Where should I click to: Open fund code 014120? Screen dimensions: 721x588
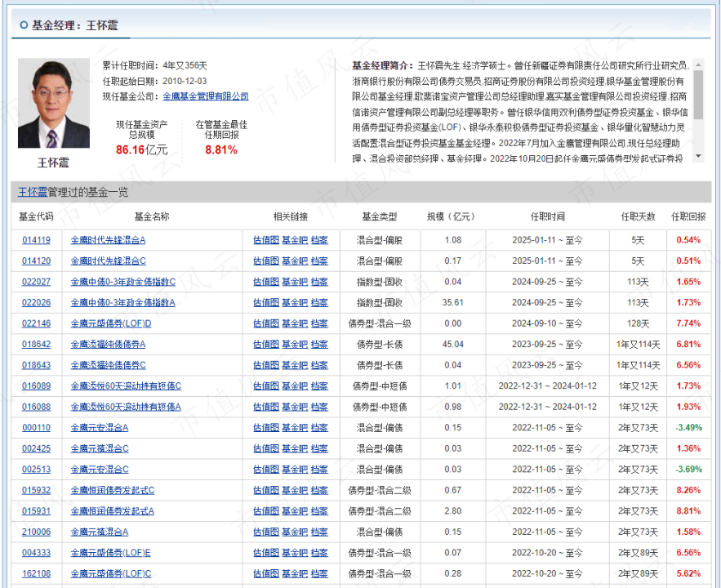pyautogui.click(x=36, y=261)
